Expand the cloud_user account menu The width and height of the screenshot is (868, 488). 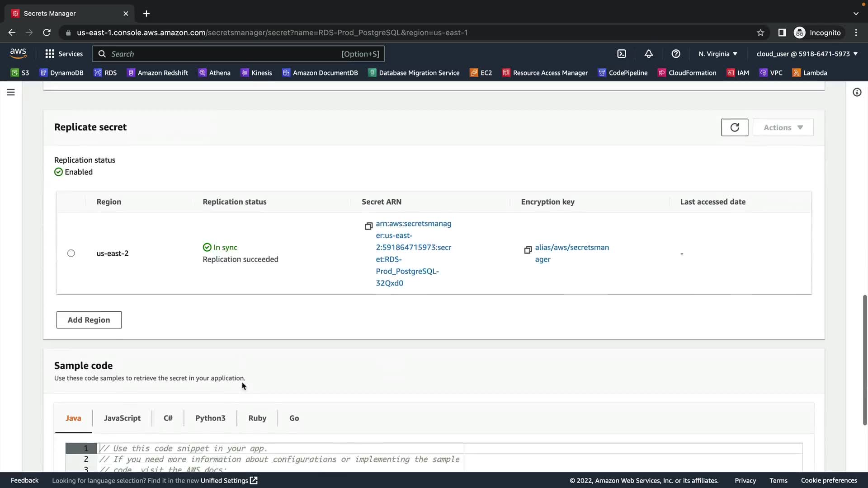pyautogui.click(x=807, y=54)
